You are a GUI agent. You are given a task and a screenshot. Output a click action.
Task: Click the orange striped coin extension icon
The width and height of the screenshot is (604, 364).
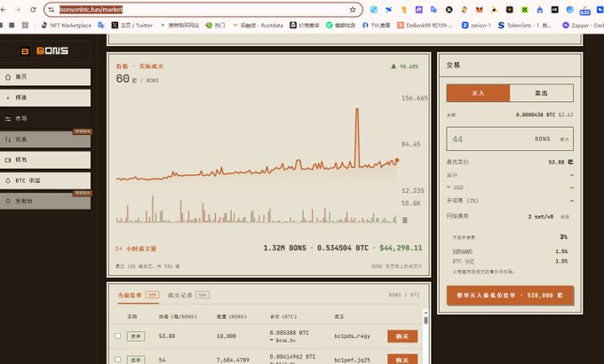(x=465, y=10)
